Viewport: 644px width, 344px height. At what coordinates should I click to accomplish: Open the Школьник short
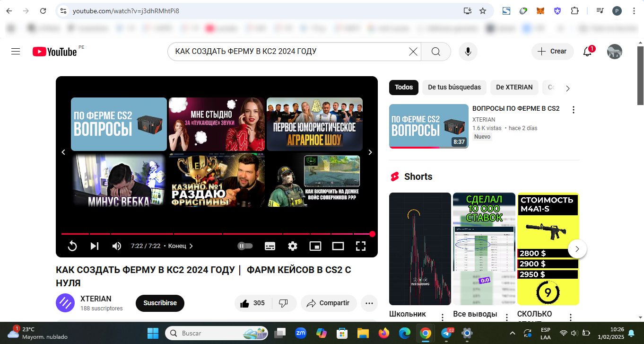click(420, 249)
